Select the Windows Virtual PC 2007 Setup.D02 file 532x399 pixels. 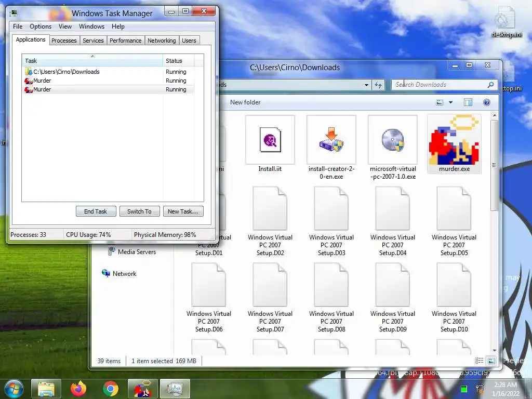270,221
